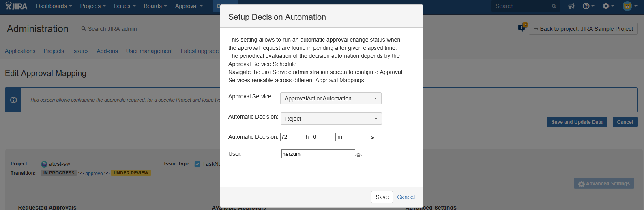This screenshot has height=210, width=644.
Task: Expand the Approval Service dropdown
Action: 331,98
